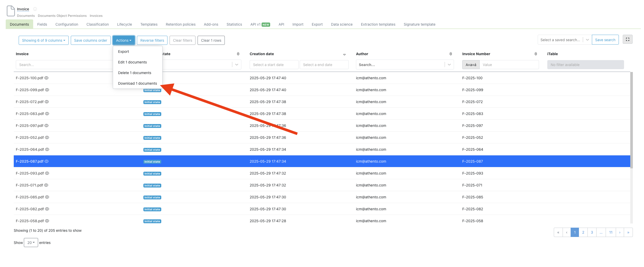Click the sort icon in Author column
This screenshot has width=644, height=267.
point(451,54)
